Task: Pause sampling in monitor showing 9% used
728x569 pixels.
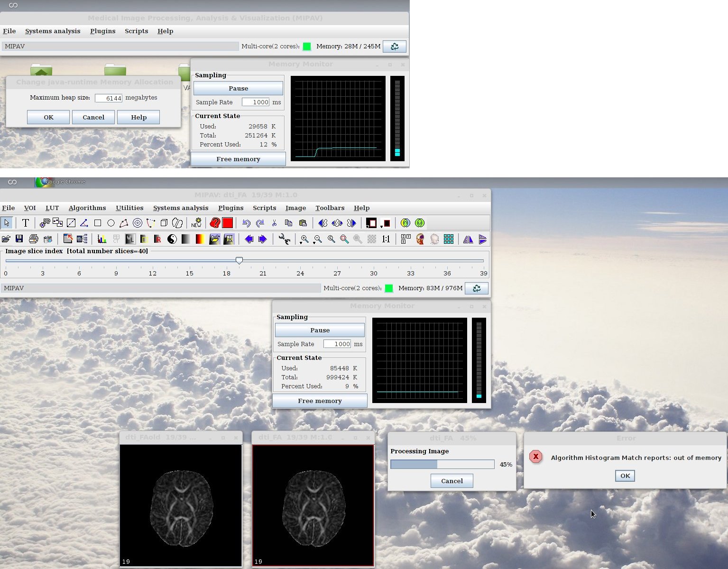Action: tap(320, 330)
